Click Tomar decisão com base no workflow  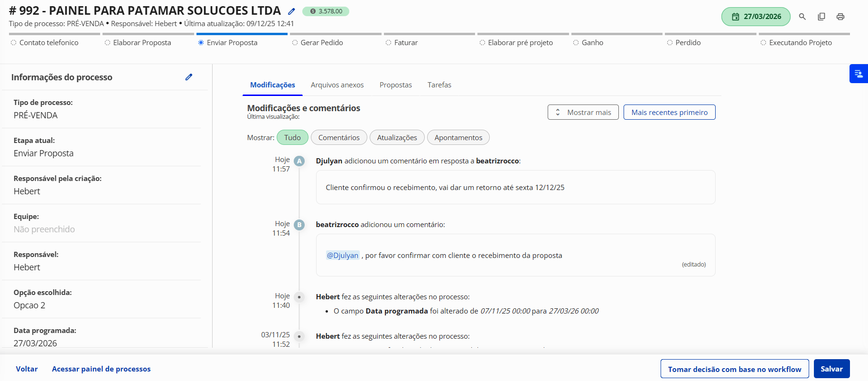(x=734, y=369)
